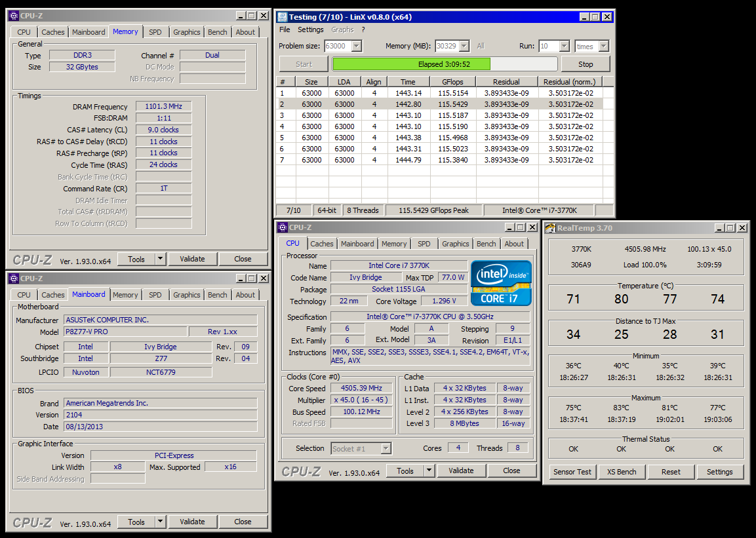Run RealTemp Sensor Test
Image resolution: width=756 pixels, height=538 pixels.
(572, 472)
